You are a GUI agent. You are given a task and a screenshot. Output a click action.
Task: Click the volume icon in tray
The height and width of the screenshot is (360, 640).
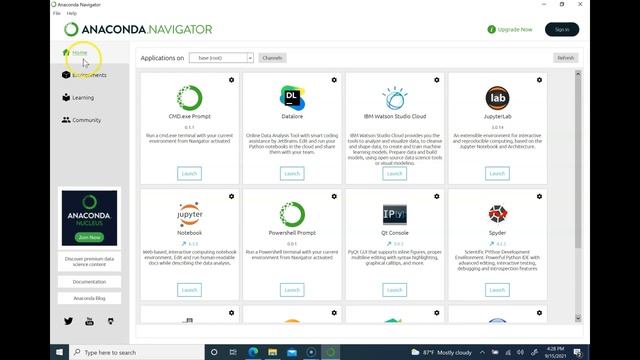tap(520, 352)
